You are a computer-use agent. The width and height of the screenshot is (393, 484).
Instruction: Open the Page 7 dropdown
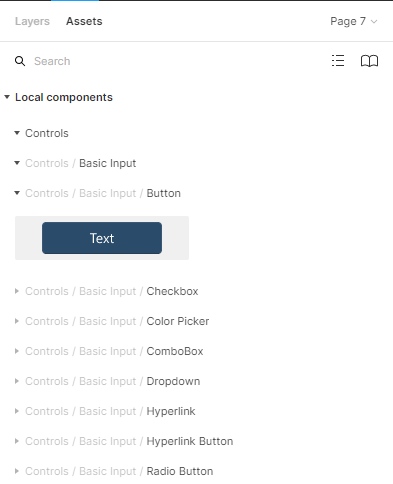pyautogui.click(x=354, y=21)
